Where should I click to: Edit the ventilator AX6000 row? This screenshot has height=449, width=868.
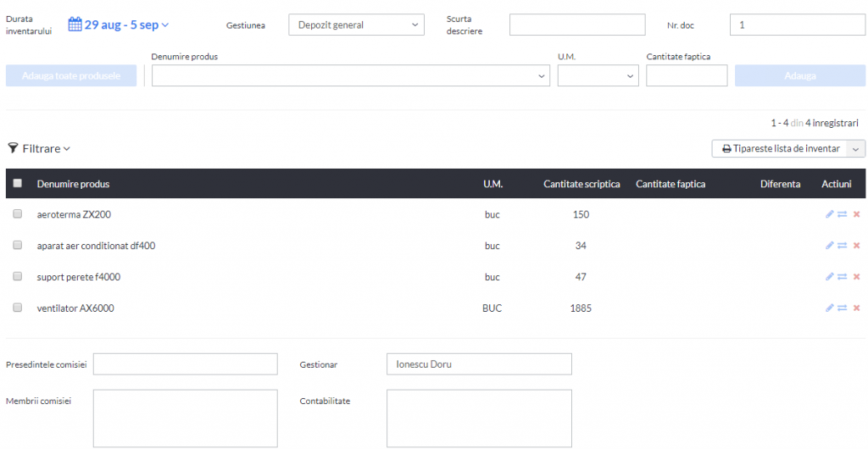click(829, 308)
